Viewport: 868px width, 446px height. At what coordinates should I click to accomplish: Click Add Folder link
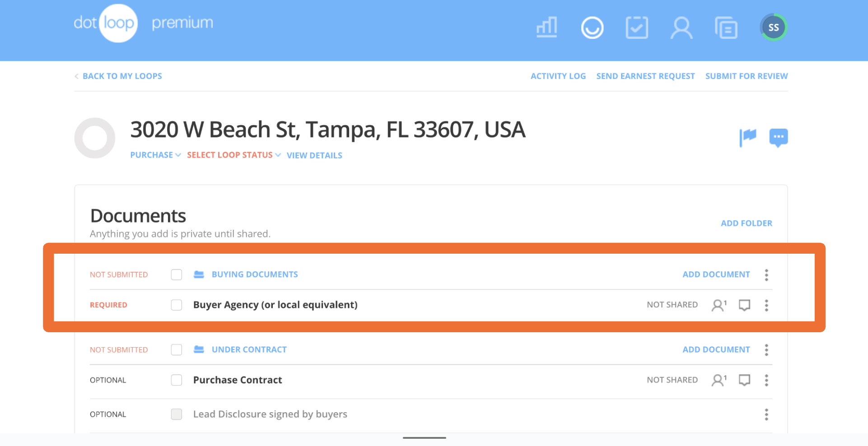click(x=746, y=223)
